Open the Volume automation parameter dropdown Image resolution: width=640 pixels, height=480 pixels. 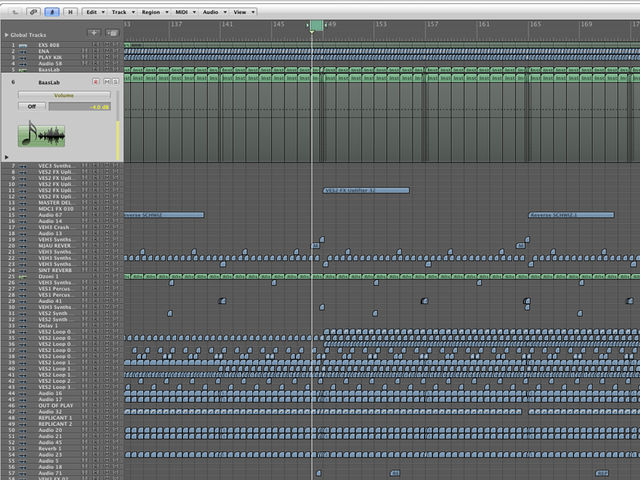(64, 96)
